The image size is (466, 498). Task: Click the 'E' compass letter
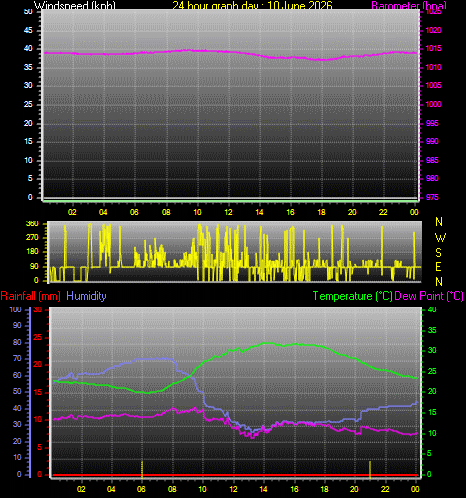[x=439, y=267]
